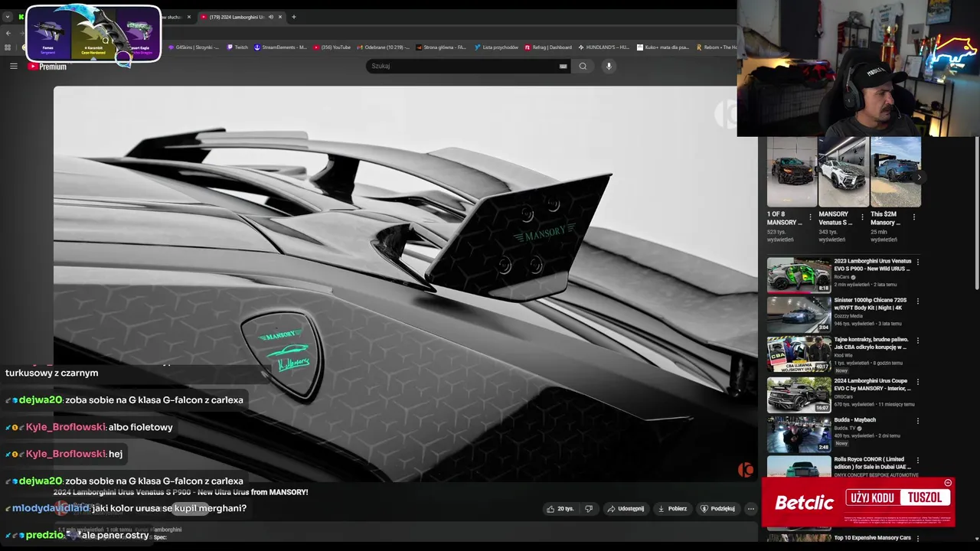Open the 'MANSORY Venatus S' Shorts thumbnail
The width and height of the screenshot is (980, 551).
[843, 171]
